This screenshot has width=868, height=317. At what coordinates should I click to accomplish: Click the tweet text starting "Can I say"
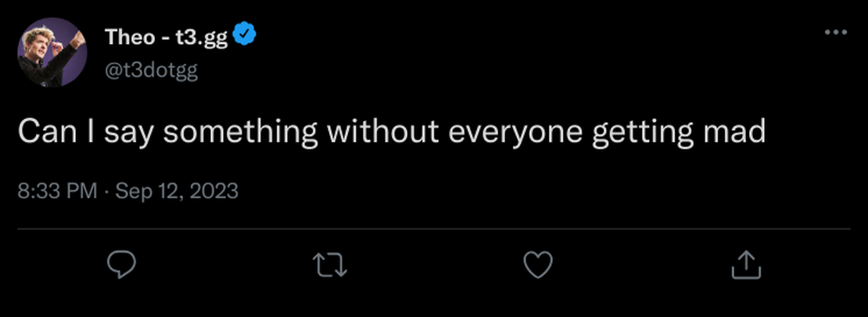coord(391,131)
